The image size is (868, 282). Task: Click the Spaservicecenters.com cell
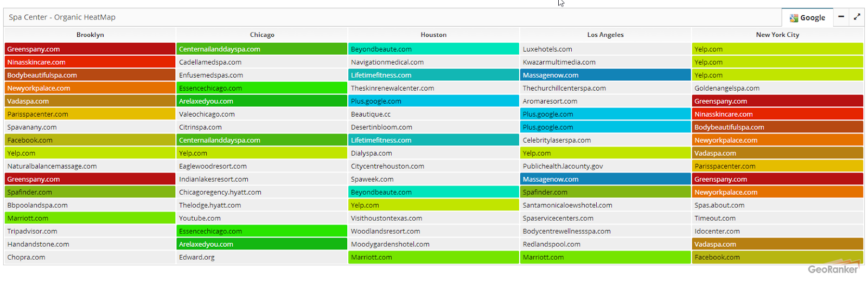tap(605, 218)
